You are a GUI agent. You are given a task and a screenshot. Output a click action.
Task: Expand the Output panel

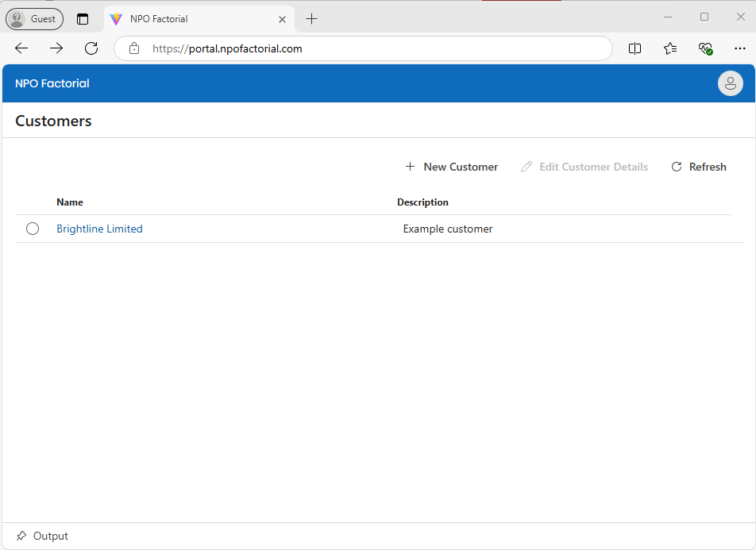tap(51, 536)
